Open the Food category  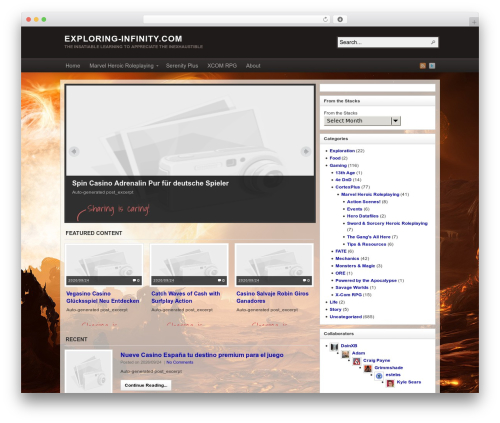[335, 158]
